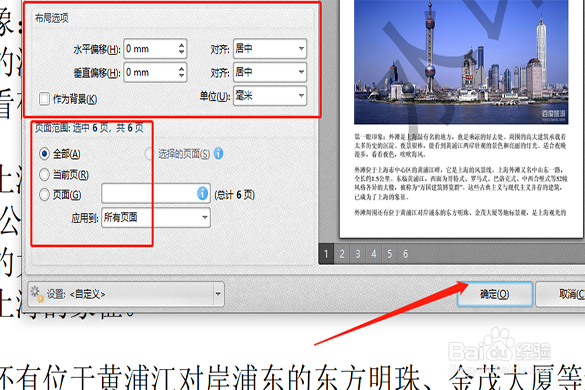The image size is (585, 390).
Task: Increase horizontal offset with up stepper arrow
Action: click(182, 45)
